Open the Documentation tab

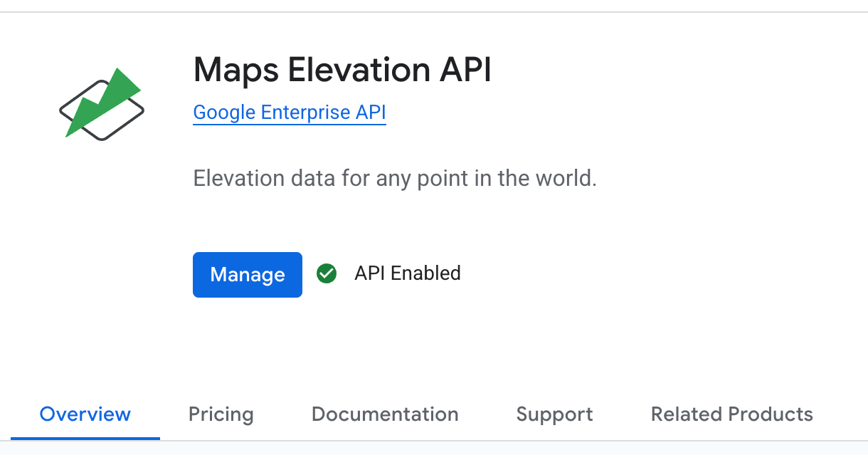(x=384, y=414)
